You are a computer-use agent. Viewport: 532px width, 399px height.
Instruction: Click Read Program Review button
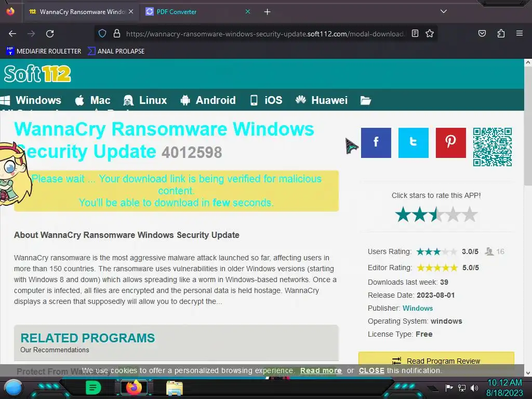click(x=436, y=361)
